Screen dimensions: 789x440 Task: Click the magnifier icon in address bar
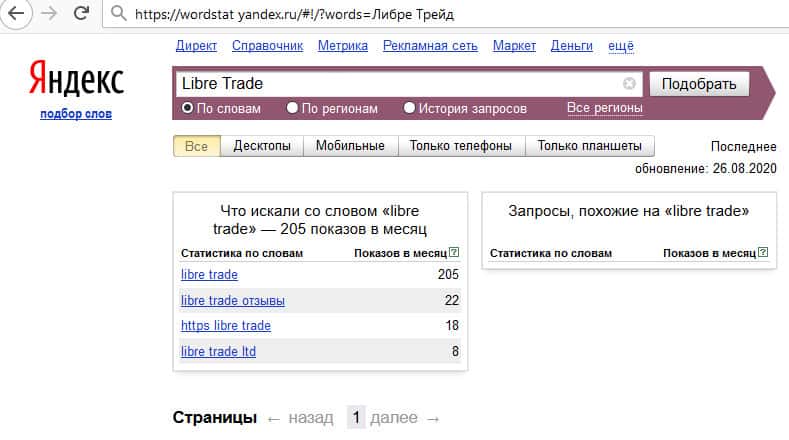coord(118,13)
